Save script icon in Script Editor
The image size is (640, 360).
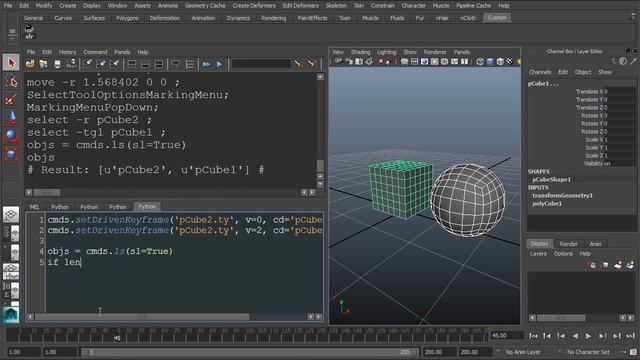57,64
